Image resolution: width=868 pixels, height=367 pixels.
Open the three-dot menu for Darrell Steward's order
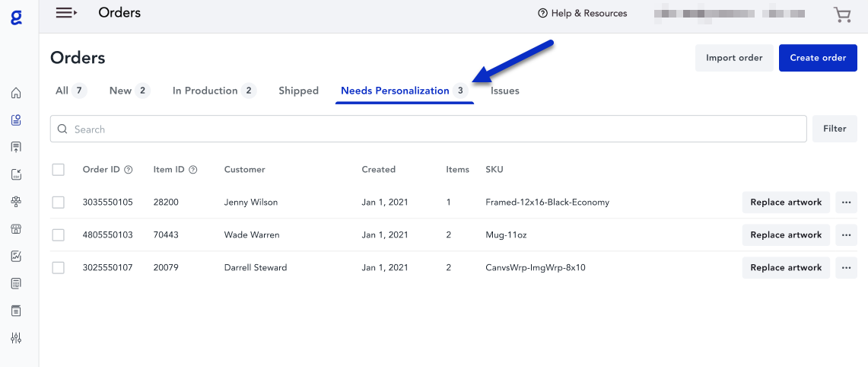[846, 268]
